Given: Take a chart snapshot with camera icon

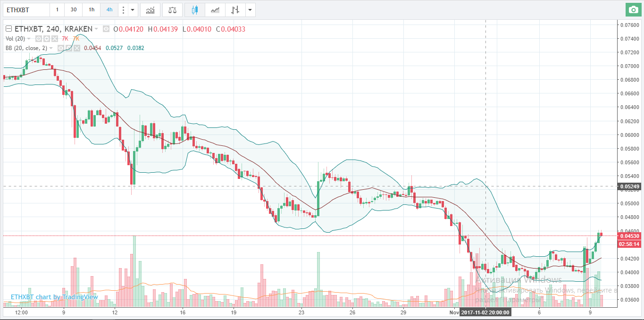Looking at the screenshot, I should 632,9.
